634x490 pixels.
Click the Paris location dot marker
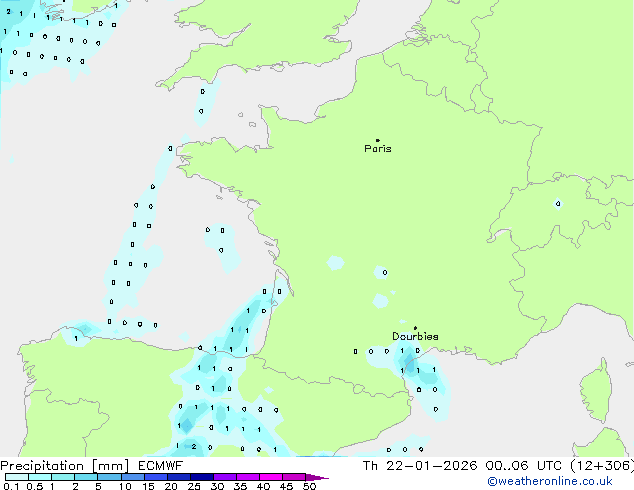(x=378, y=140)
